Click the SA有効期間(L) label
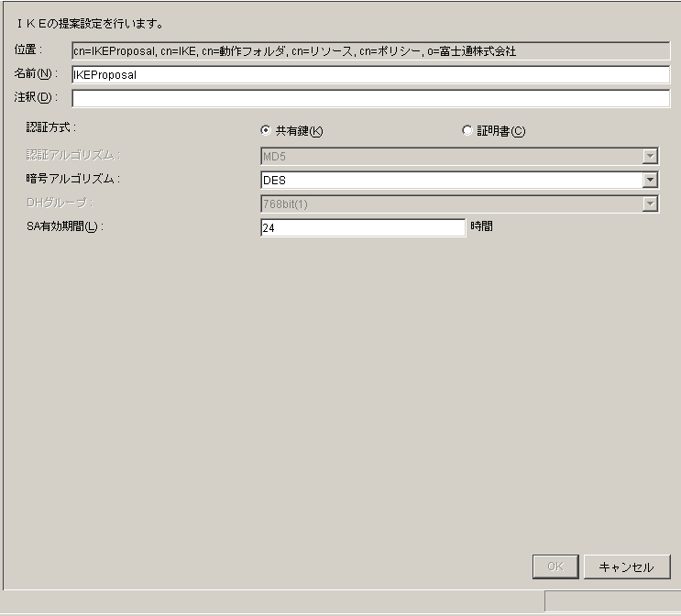This screenshot has height=616, width=681. pyautogui.click(x=65, y=226)
